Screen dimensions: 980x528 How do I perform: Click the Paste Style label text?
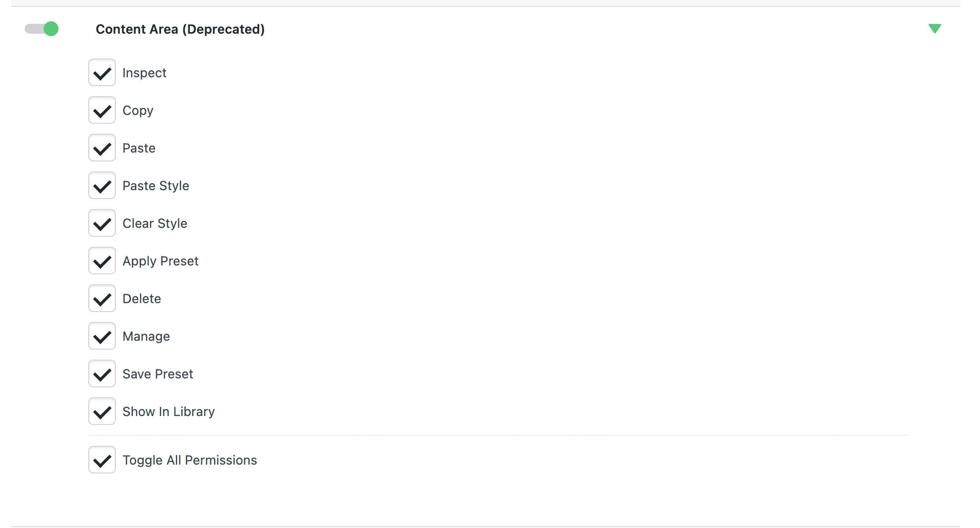[x=156, y=186]
